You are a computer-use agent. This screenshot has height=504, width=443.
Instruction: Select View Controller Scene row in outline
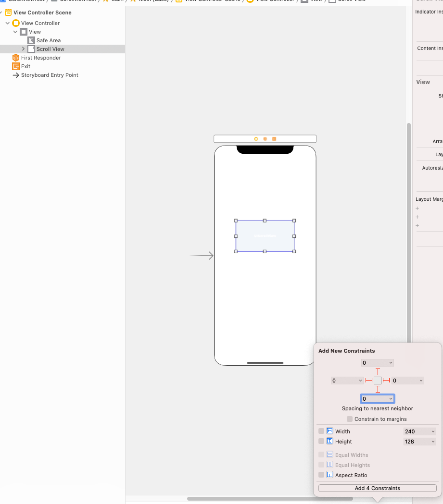63,12
